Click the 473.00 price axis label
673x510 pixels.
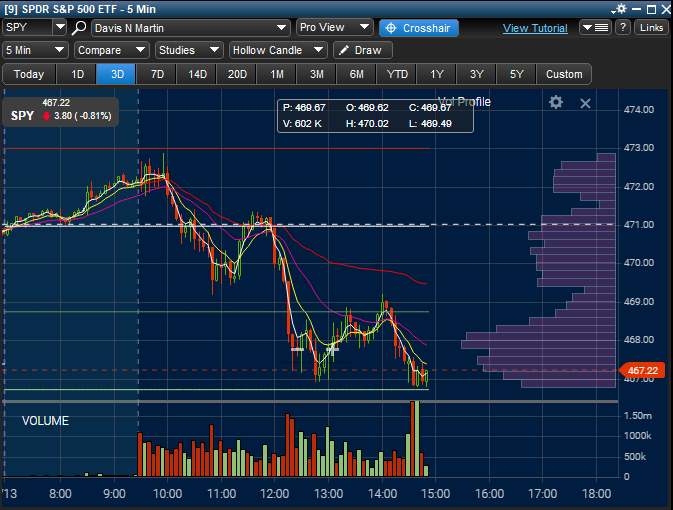[x=639, y=148]
